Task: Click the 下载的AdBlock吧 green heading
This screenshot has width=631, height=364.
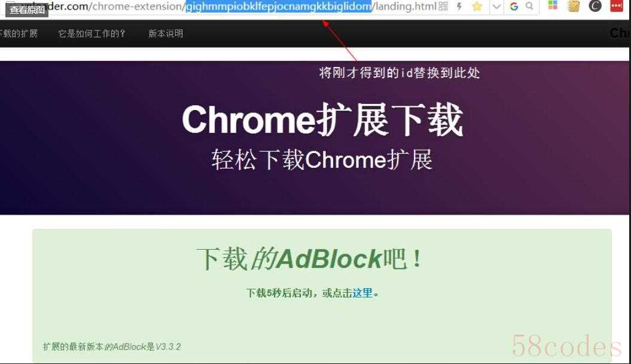Action: (x=309, y=259)
